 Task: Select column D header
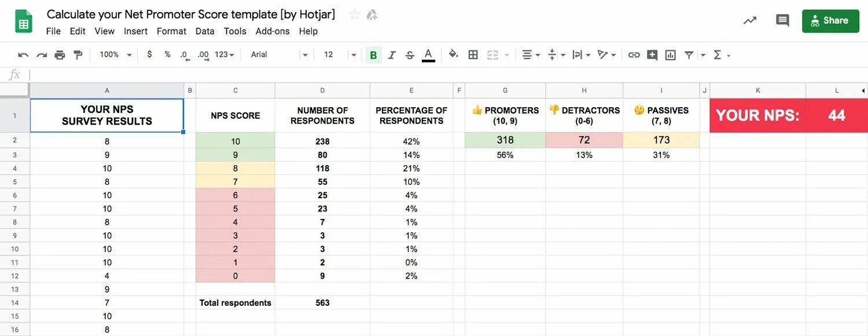coord(322,90)
